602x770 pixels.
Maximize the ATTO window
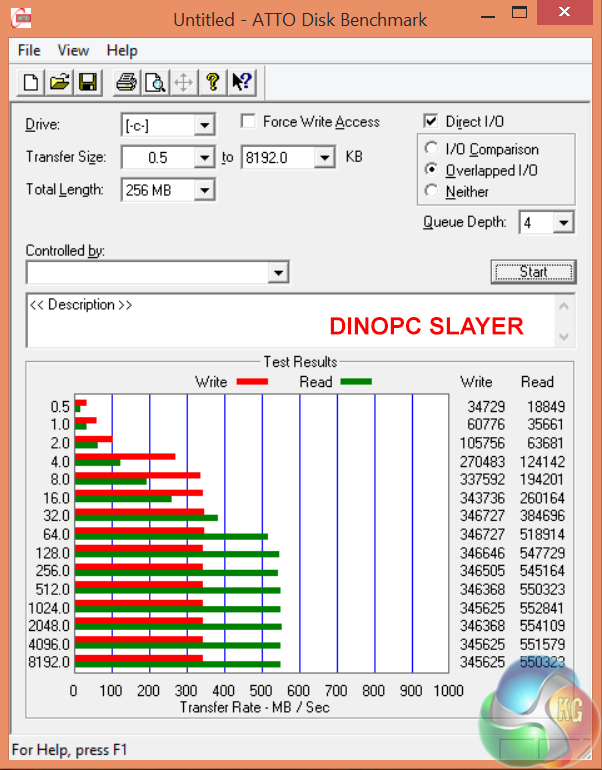point(520,12)
